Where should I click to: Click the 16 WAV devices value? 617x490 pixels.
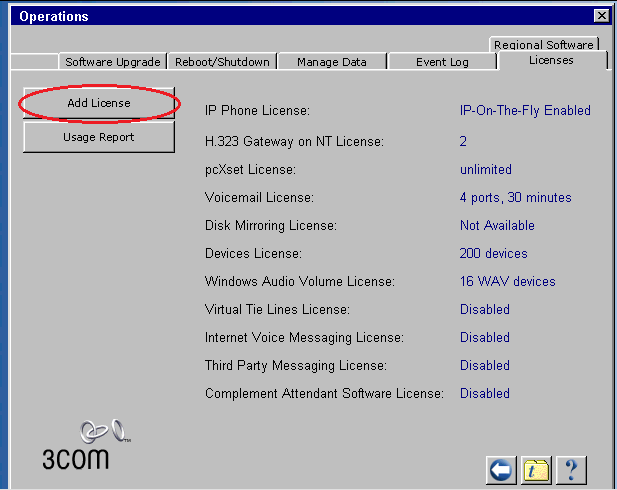(507, 282)
